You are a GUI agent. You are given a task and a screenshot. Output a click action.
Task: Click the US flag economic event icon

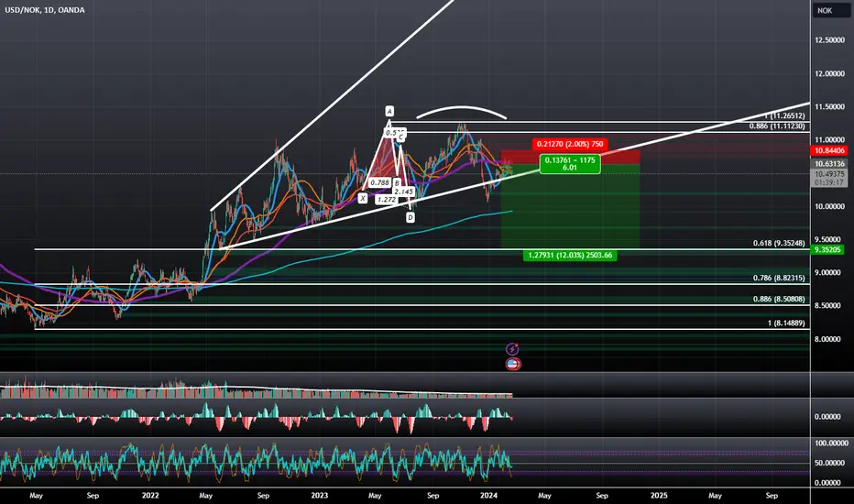point(513,364)
